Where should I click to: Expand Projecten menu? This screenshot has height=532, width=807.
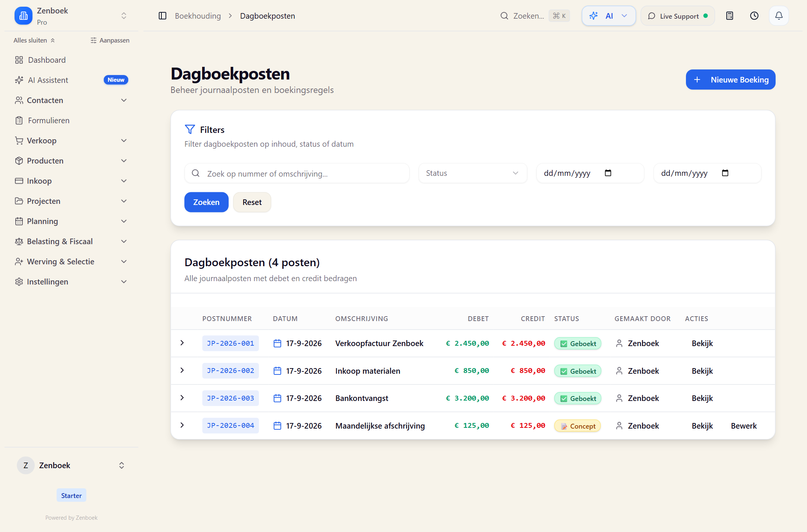point(71,201)
